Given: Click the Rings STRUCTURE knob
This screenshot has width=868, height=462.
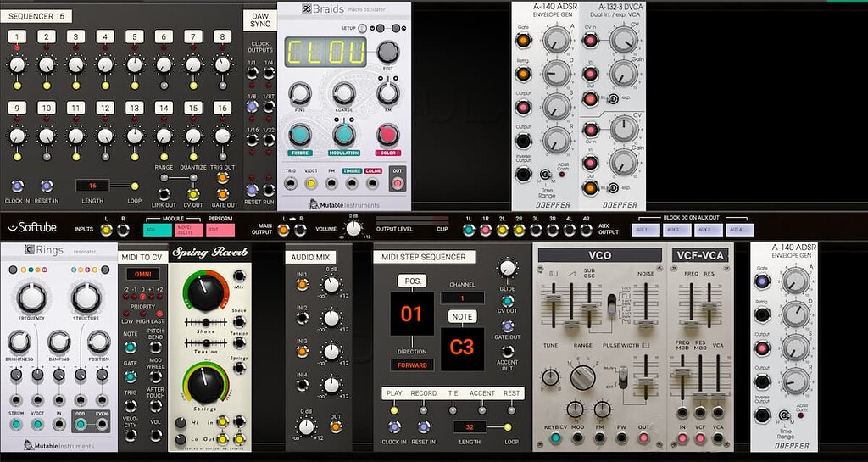Looking at the screenshot, I should point(86,298).
